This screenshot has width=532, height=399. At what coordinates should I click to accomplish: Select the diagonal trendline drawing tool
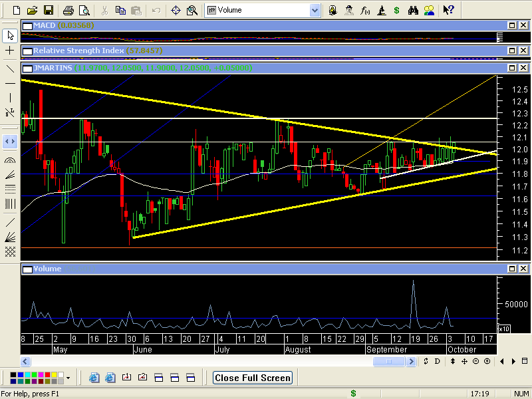(10, 68)
